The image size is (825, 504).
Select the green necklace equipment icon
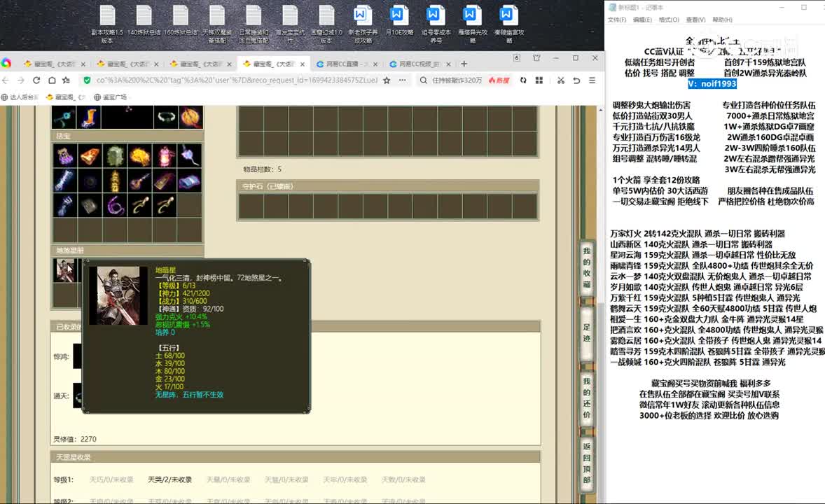(x=166, y=118)
